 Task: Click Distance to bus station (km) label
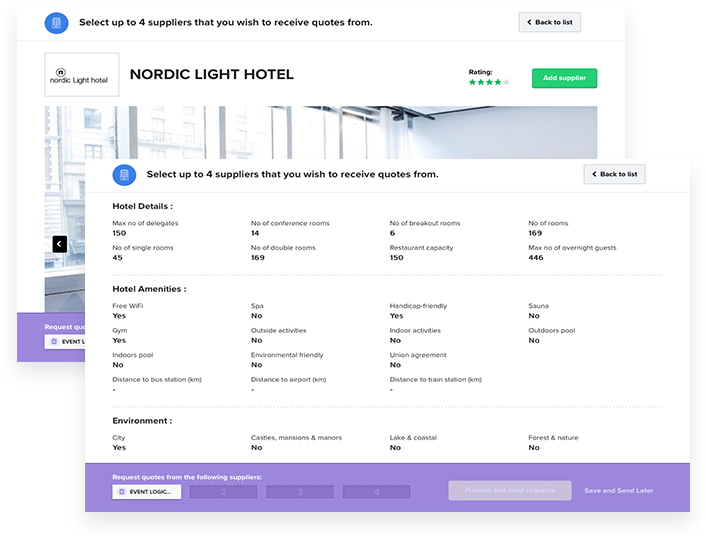(157, 379)
